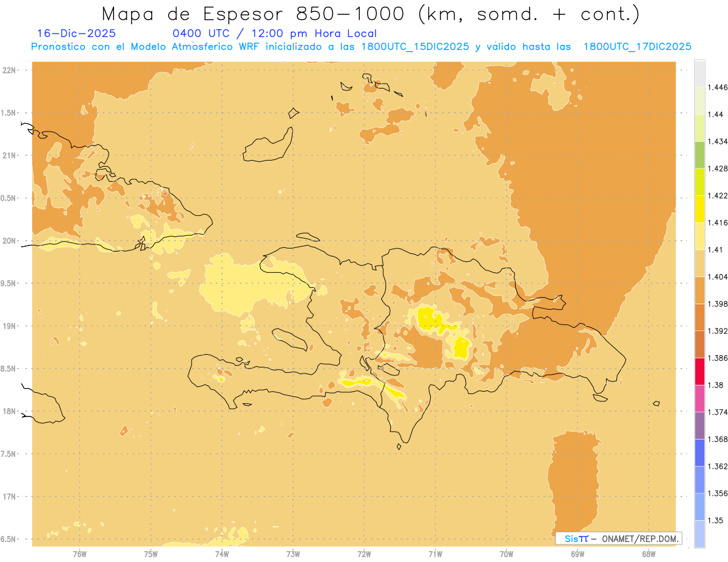Pick the orange colorbar segment between 1.398 and 1.404
This screenshot has width=728, height=562.
pos(699,290)
